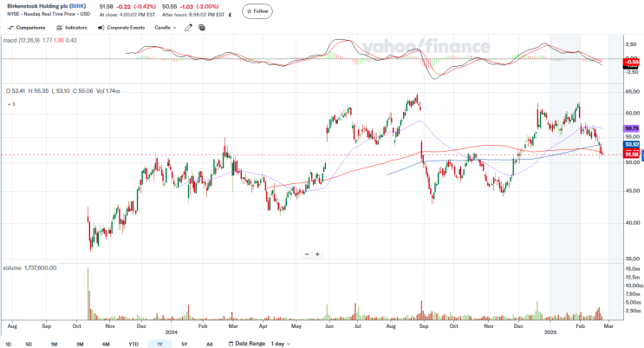Switch to the 5D range
The width and height of the screenshot is (644, 348).
[29, 344]
